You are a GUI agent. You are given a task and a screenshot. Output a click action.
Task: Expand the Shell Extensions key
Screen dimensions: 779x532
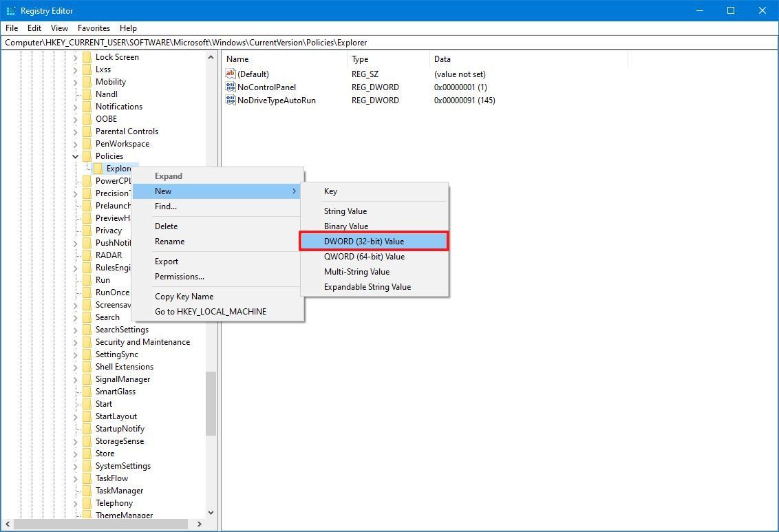(x=74, y=366)
